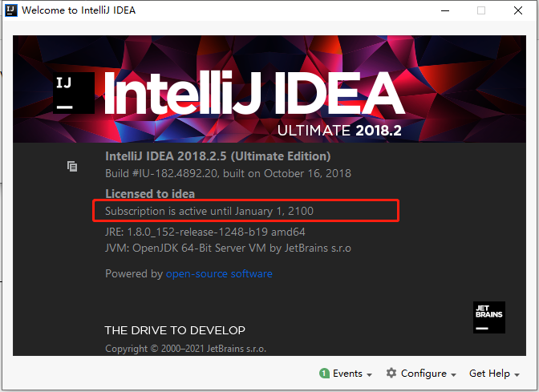Copy about info using the copy icon
Screen dimensions: 539x392
click(72, 167)
